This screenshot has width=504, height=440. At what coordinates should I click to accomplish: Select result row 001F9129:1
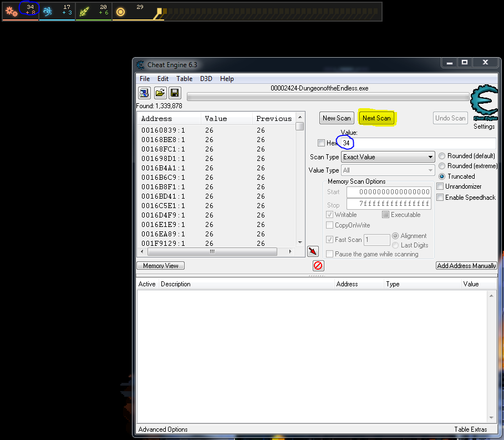pos(216,243)
